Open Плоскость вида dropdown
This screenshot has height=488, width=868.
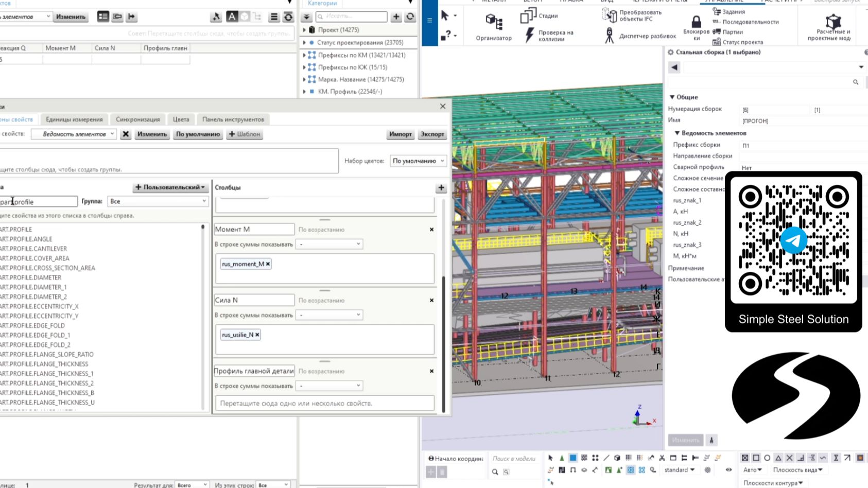[x=797, y=469]
